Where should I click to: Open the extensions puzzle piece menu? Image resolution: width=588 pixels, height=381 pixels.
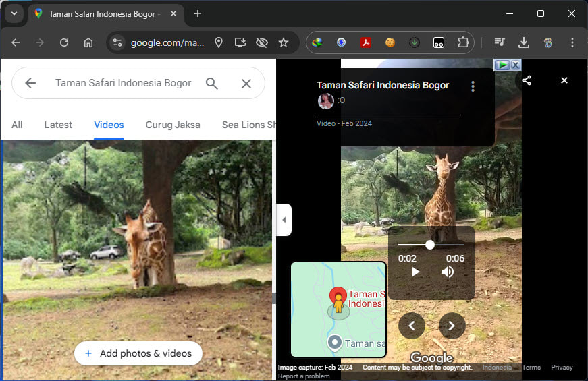tap(463, 42)
